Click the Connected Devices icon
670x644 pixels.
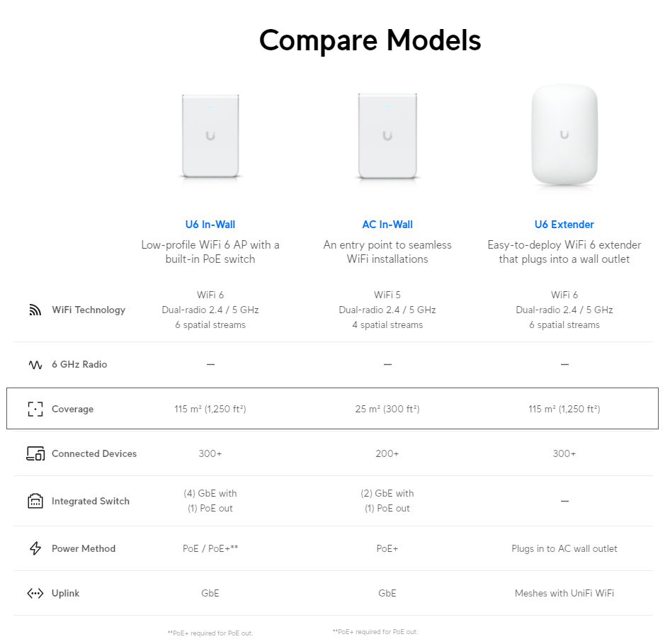[x=35, y=454]
